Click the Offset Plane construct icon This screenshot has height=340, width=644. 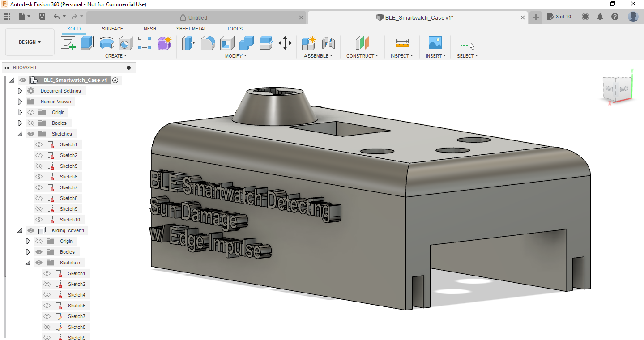pyautogui.click(x=363, y=43)
